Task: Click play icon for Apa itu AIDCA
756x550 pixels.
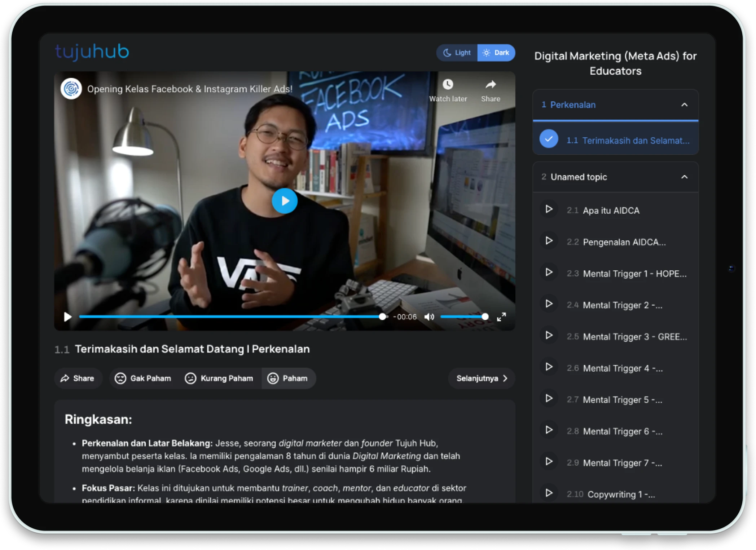Action: coord(549,209)
